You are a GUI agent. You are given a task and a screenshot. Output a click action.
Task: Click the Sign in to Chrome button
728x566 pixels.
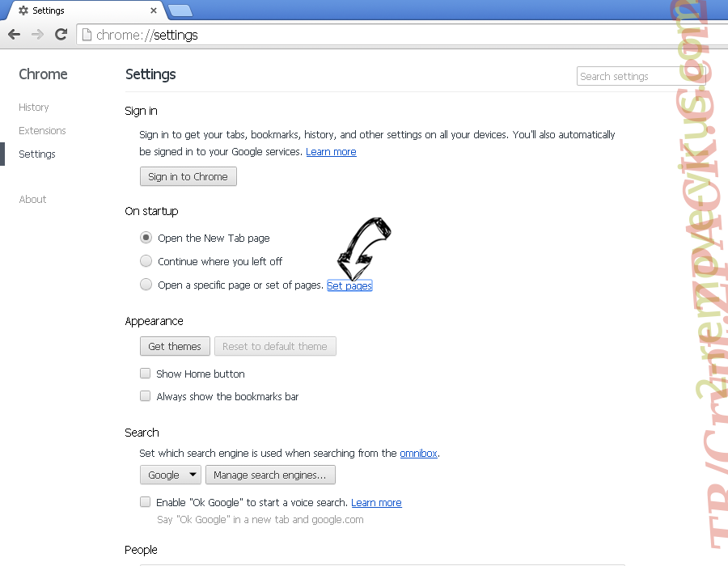(x=188, y=176)
